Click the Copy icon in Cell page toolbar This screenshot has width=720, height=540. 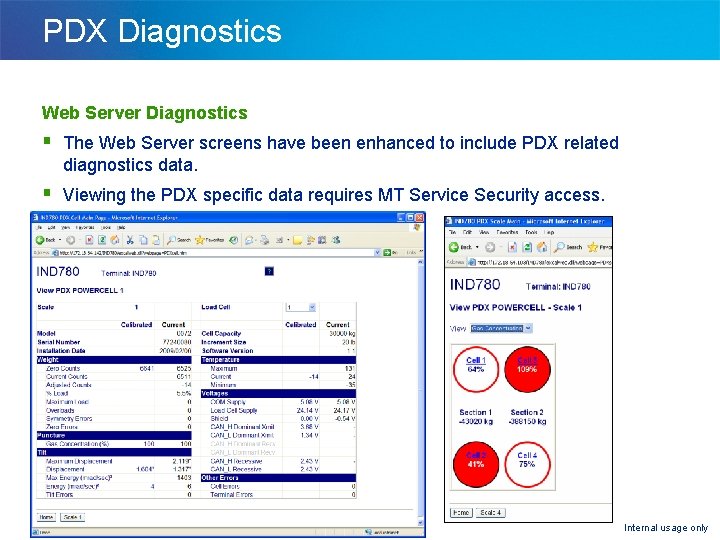(143, 240)
